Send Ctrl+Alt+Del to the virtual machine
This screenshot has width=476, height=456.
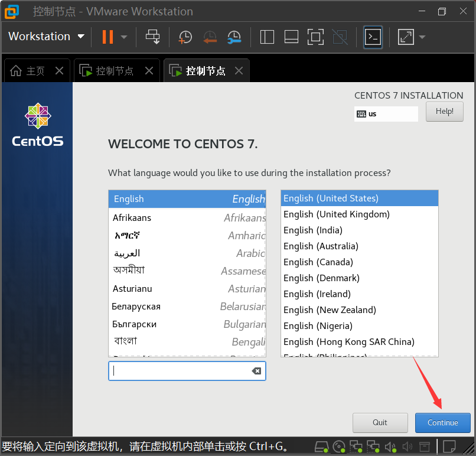[153, 37]
